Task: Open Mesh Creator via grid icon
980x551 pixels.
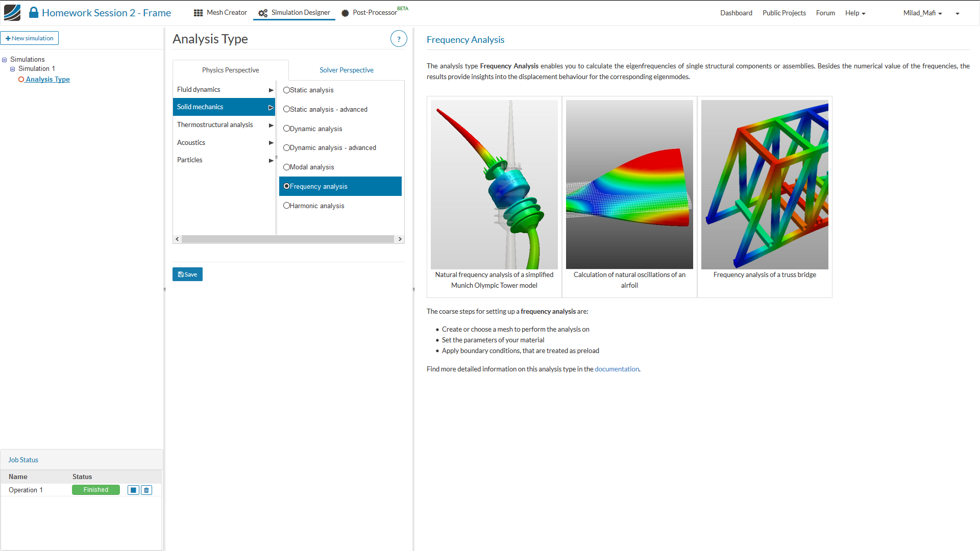Action: pyautogui.click(x=198, y=13)
